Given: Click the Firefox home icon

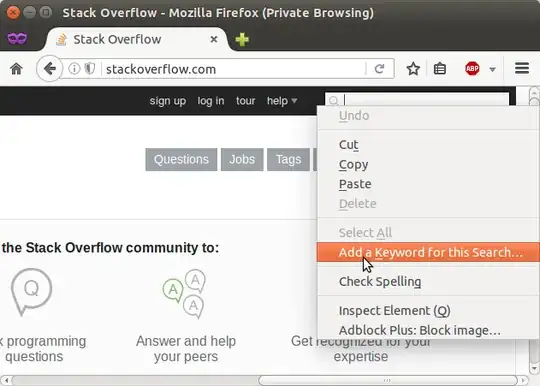Looking at the screenshot, I should pos(16,69).
